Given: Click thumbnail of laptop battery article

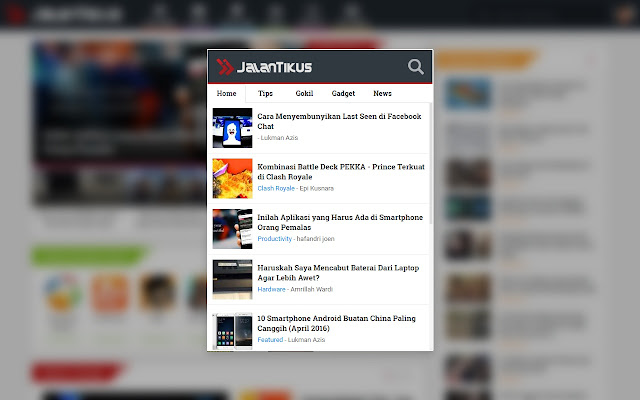Looking at the screenshot, I should (x=232, y=280).
